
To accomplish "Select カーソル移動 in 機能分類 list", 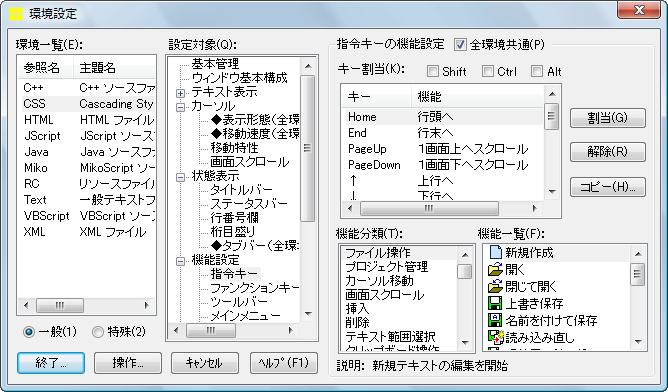I will click(x=399, y=281).
